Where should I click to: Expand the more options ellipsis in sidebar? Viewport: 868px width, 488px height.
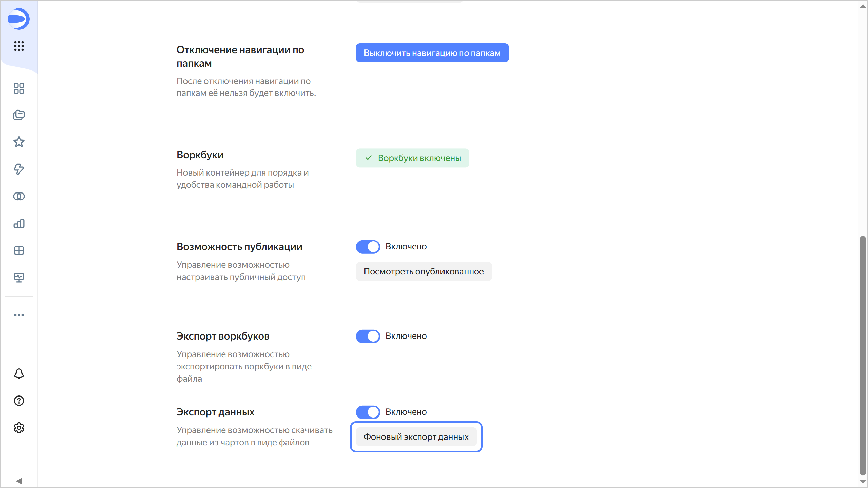tap(19, 315)
